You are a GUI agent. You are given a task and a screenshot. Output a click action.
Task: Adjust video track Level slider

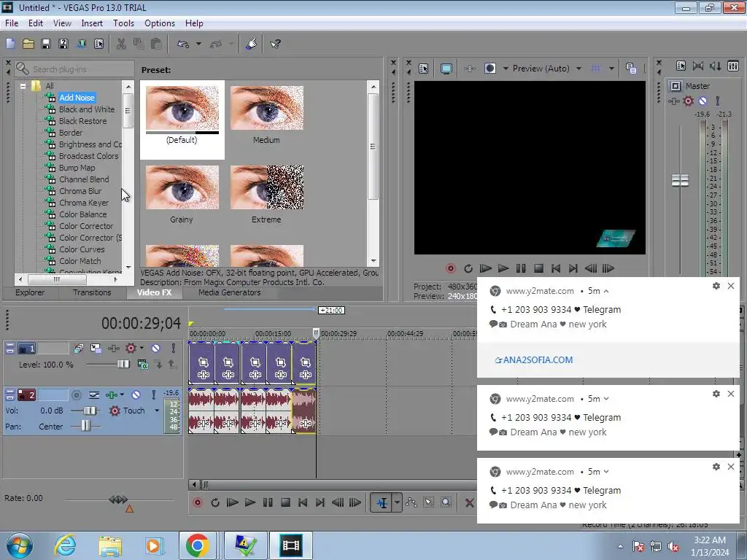[123, 365]
